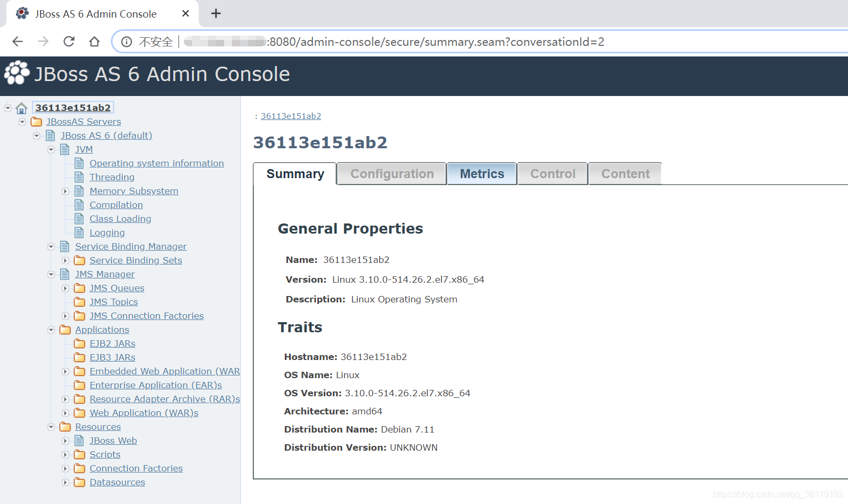
Task: Click the page icon next to Threading
Action: point(79,177)
